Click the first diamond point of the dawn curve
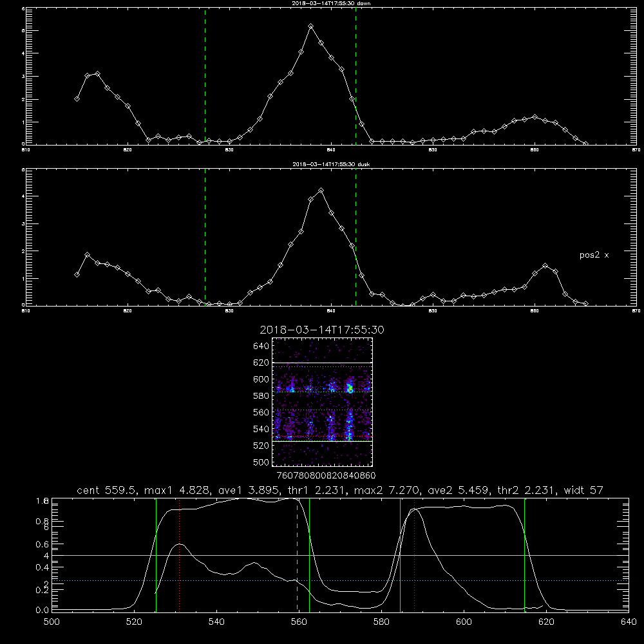This screenshot has width=644, height=644. click(x=77, y=99)
